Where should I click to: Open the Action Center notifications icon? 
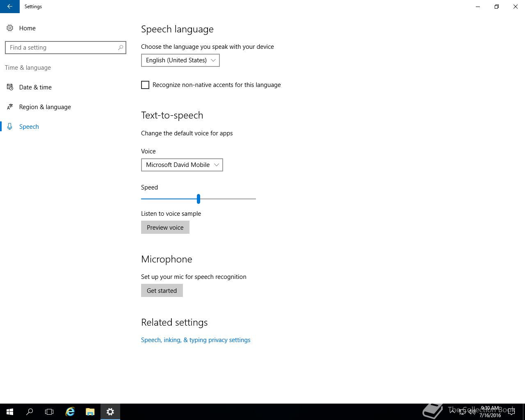[511, 412]
